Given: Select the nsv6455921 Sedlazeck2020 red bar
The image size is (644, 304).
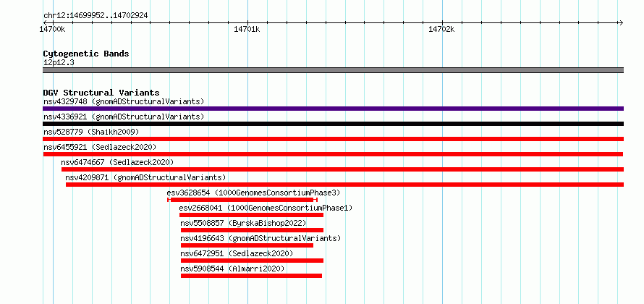Looking at the screenshot, I should point(333,154).
